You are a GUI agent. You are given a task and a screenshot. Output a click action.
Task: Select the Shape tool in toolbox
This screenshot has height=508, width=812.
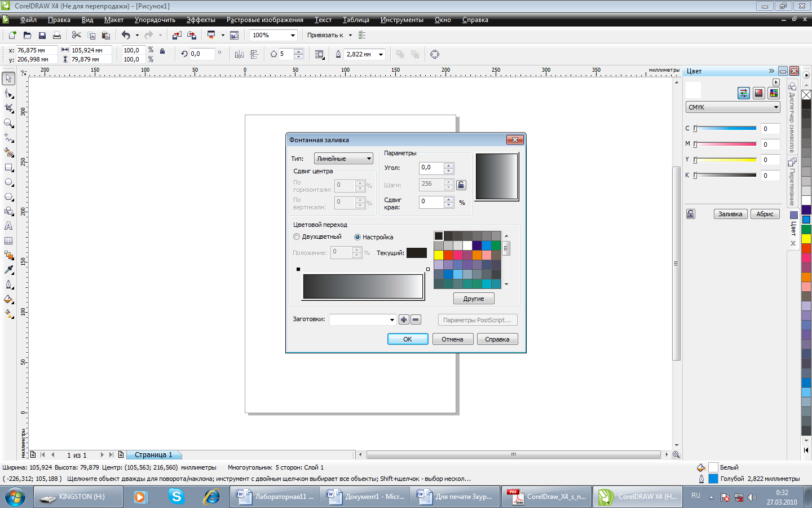8,94
